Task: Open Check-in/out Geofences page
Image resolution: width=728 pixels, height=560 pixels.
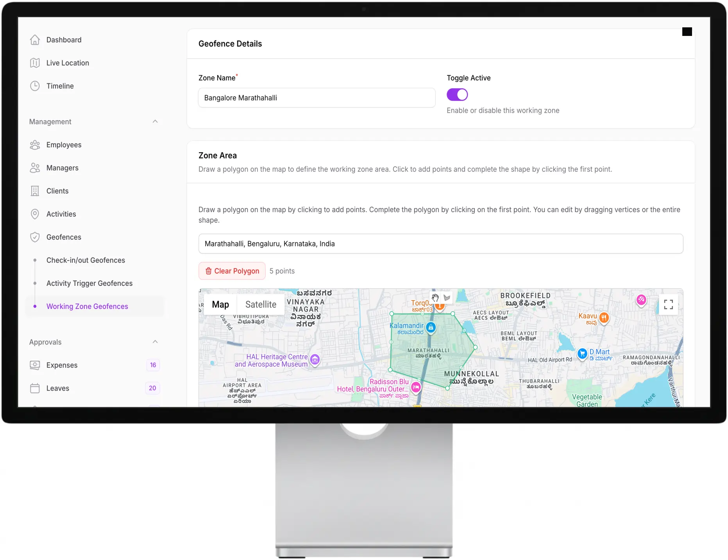Action: [86, 260]
